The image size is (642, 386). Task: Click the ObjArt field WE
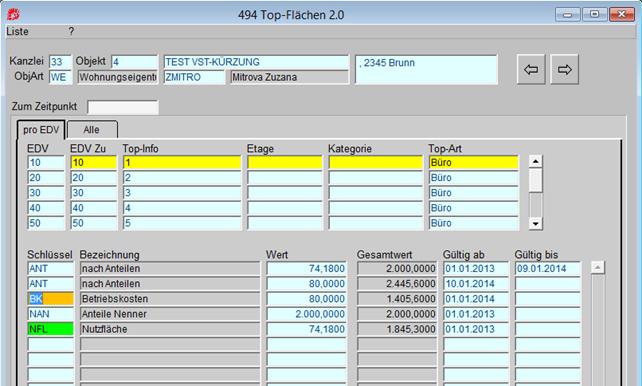click(x=60, y=77)
